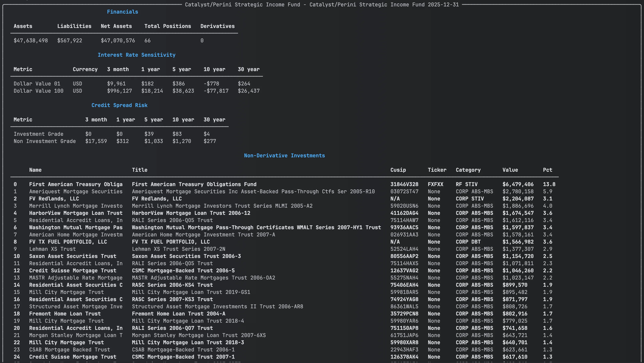Click the $996,127 3 month value
Viewport: 644px width, 363px height.
[120, 91]
